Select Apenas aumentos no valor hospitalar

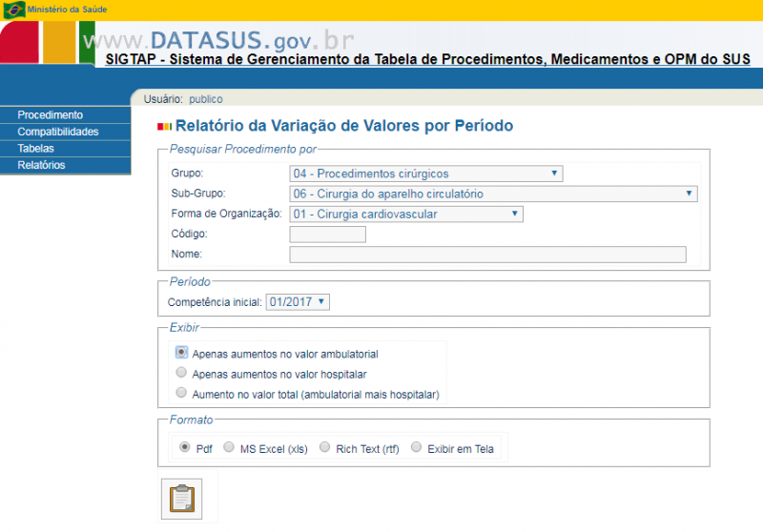(181, 373)
